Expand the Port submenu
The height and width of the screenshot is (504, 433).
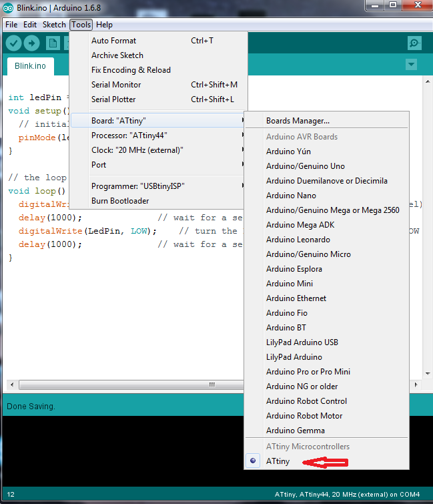[158, 165]
